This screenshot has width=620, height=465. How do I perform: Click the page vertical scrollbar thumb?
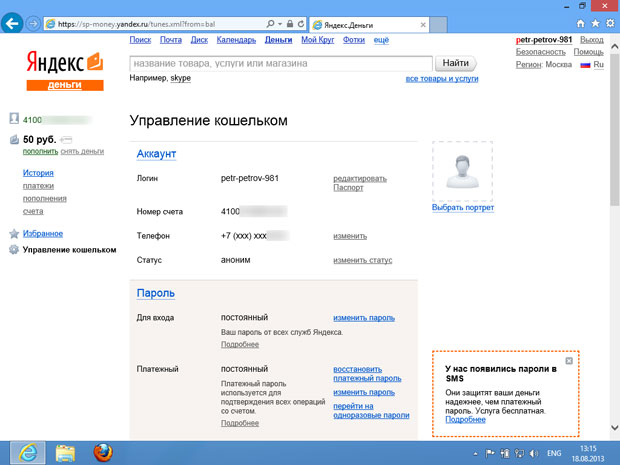pos(614,129)
